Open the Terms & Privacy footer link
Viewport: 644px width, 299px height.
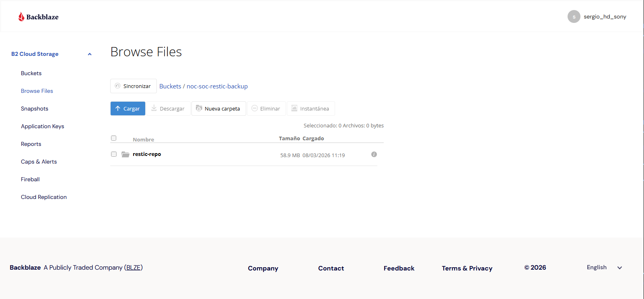pyautogui.click(x=467, y=268)
